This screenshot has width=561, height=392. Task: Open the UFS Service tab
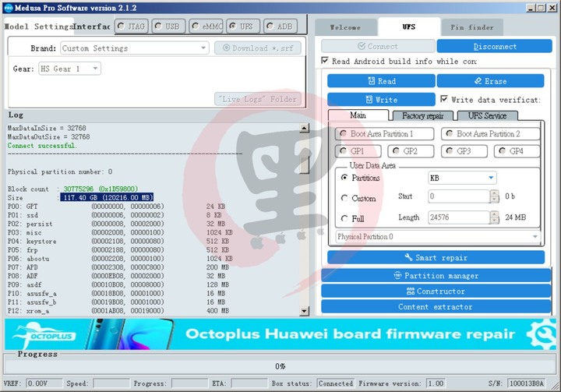pyautogui.click(x=487, y=115)
